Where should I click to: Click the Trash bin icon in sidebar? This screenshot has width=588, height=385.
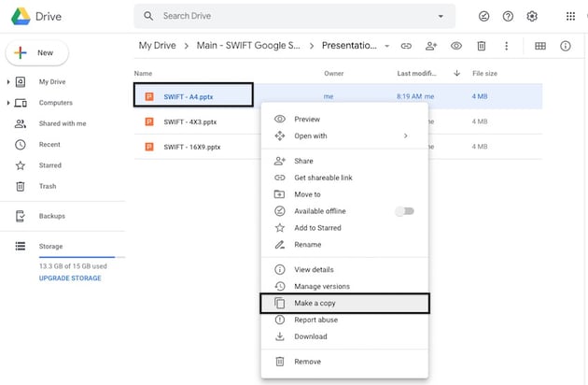(x=21, y=186)
